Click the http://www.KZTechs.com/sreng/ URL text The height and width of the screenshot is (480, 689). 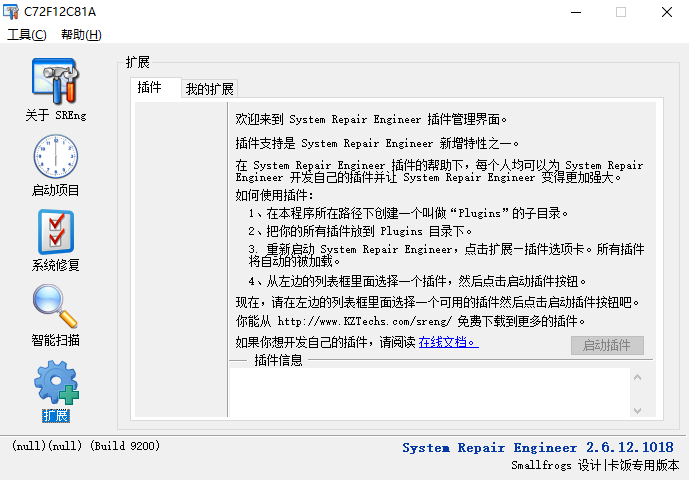[x=364, y=321]
